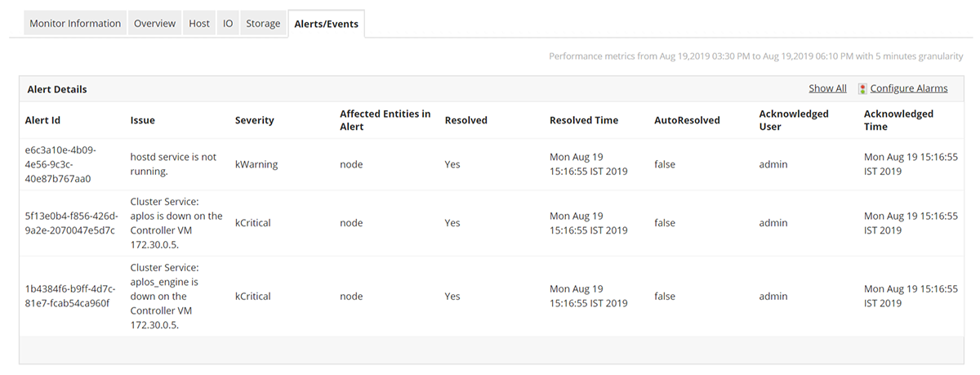
Task: Click the Severity column header
Action: (x=254, y=121)
